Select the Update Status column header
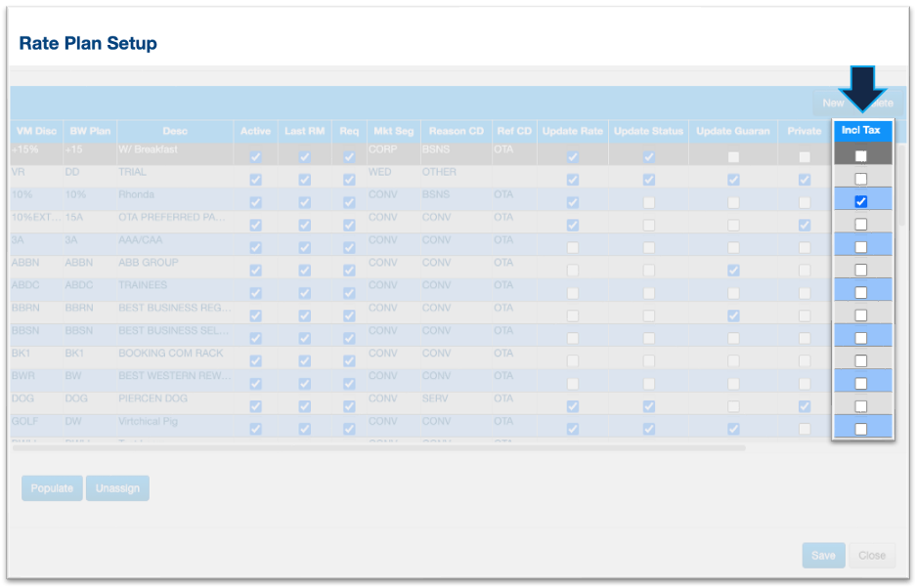 pos(648,131)
